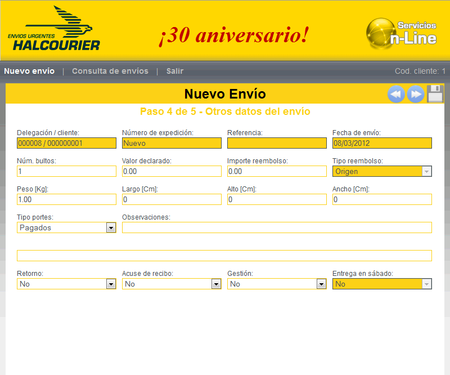Click the Cod. cliente: 1 text
The width and height of the screenshot is (450, 375).
[420, 71]
